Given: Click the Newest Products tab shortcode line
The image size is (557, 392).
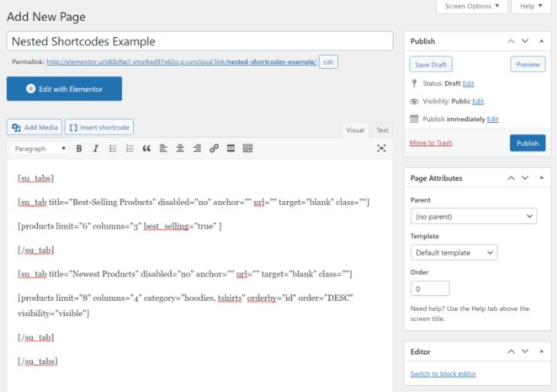Looking at the screenshot, I should (185, 274).
